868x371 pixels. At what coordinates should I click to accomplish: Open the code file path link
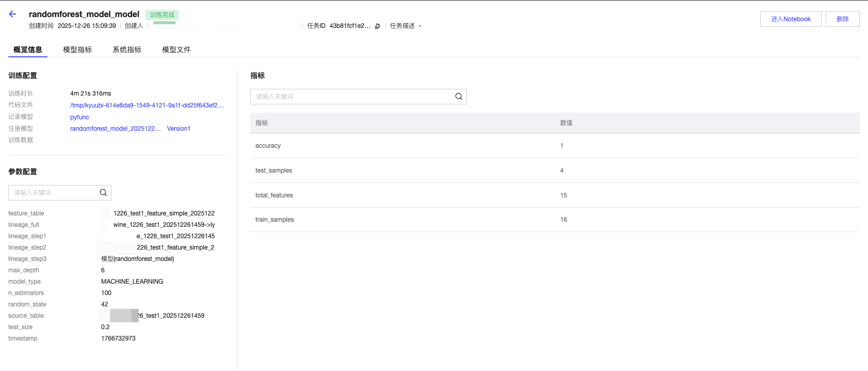147,105
